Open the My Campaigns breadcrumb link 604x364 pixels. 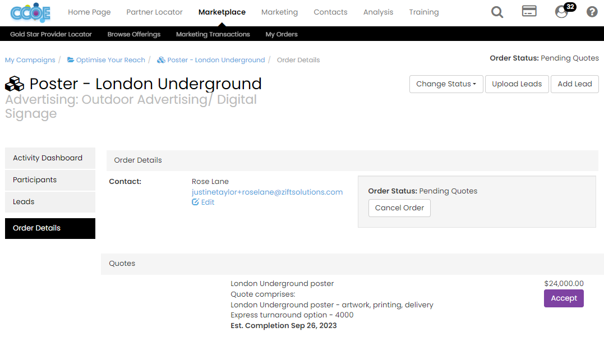click(30, 60)
